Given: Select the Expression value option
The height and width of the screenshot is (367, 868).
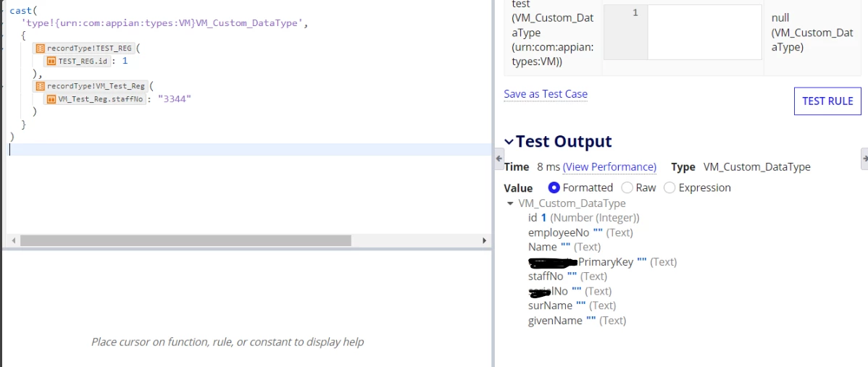Looking at the screenshot, I should tap(669, 188).
